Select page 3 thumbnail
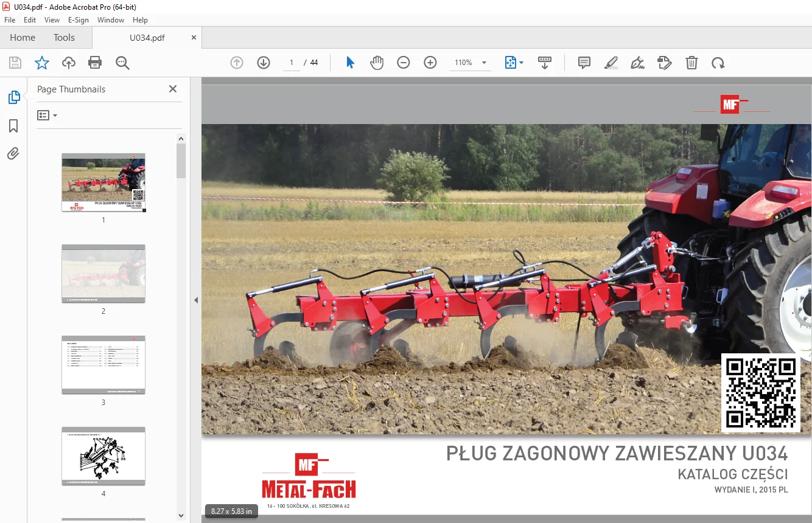 [103, 365]
